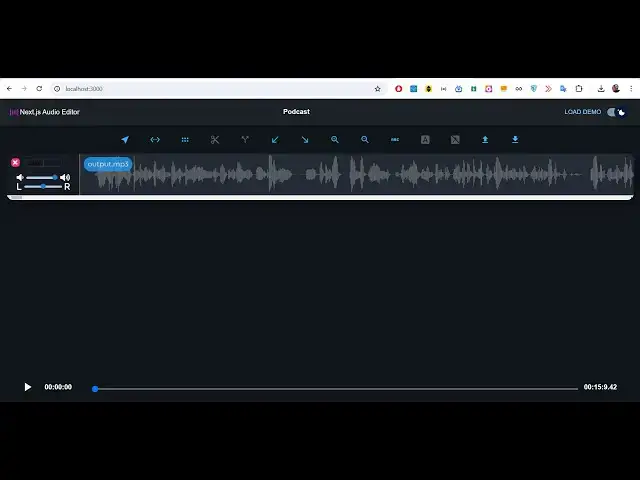
Task: Open the teal shield extension icon
Action: point(533,89)
